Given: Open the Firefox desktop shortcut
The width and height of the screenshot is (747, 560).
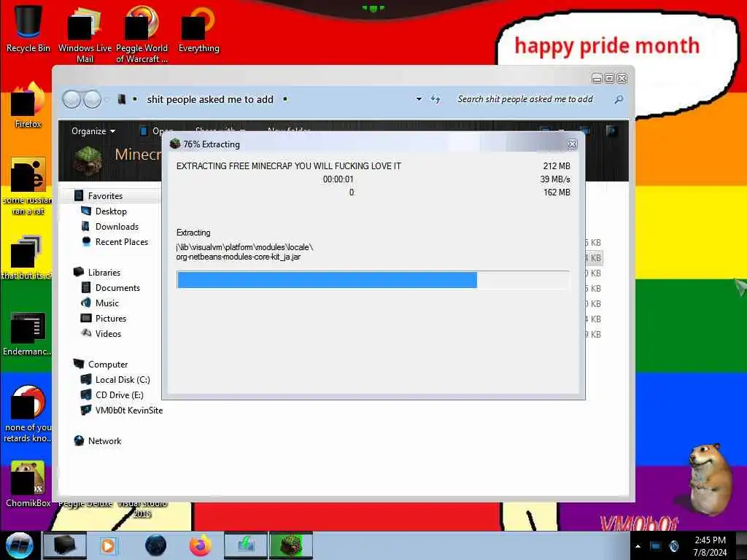Looking at the screenshot, I should tap(28, 105).
